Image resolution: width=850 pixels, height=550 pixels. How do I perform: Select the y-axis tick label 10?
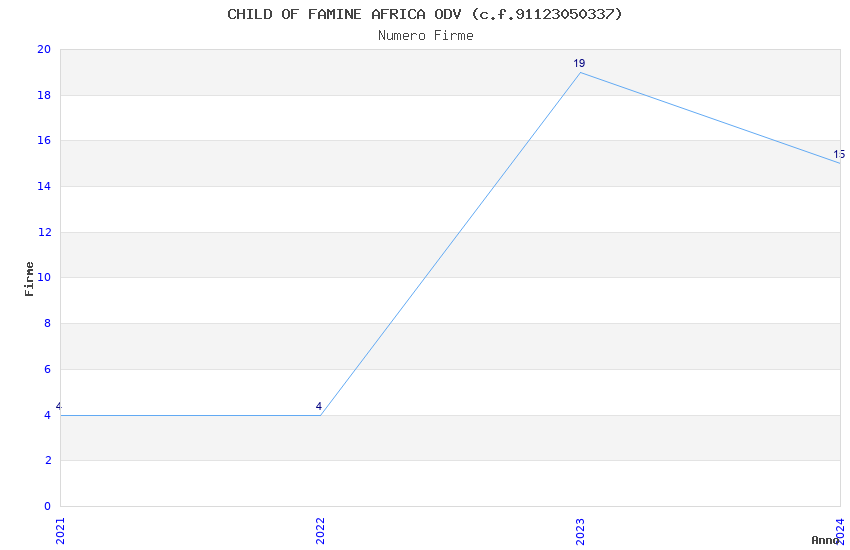pos(44,278)
